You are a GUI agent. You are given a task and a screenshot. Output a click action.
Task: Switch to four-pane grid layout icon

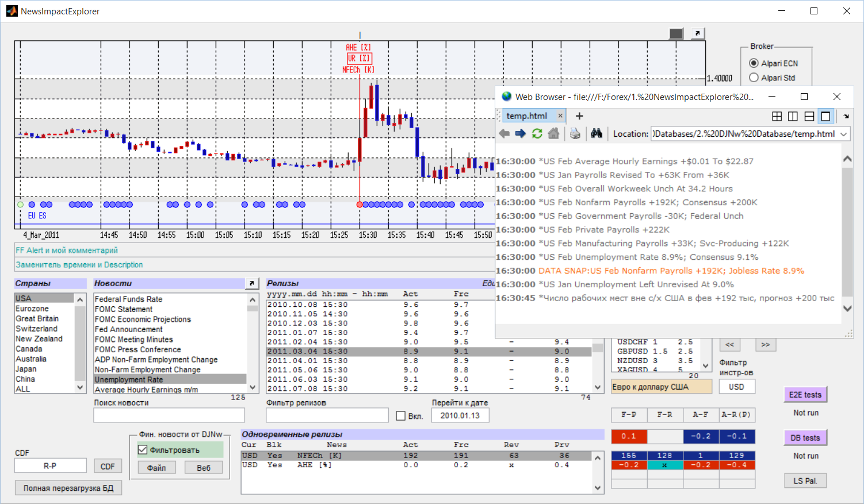777,116
